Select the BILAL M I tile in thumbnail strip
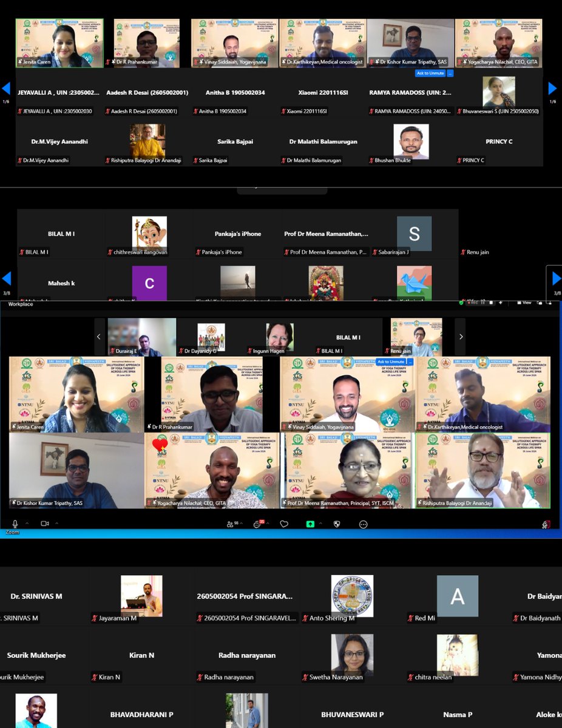The height and width of the screenshot is (728, 562). 348,337
